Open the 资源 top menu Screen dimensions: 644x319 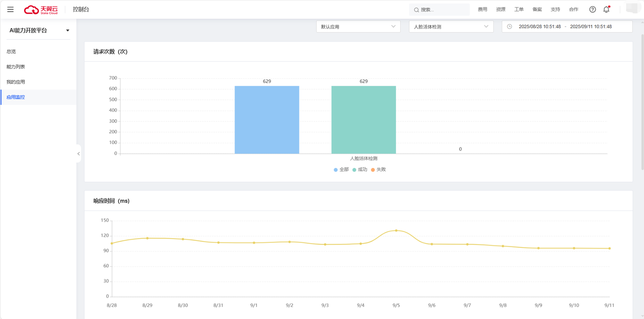pos(501,9)
